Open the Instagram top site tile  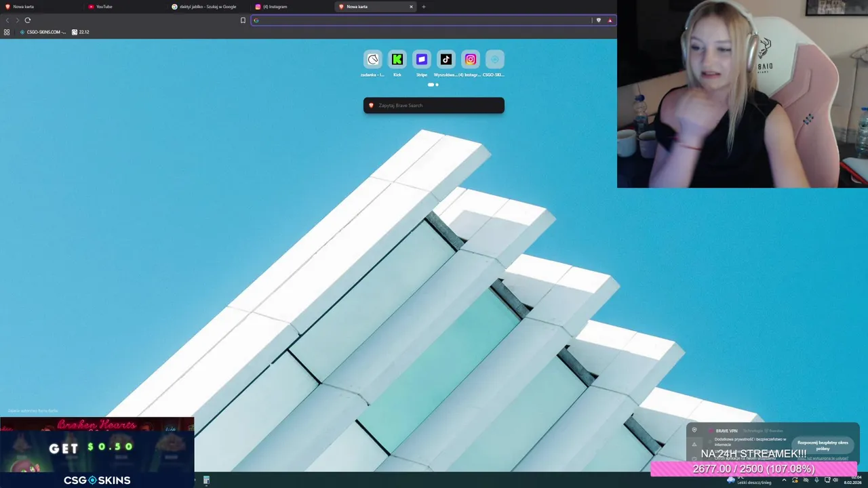pos(471,59)
